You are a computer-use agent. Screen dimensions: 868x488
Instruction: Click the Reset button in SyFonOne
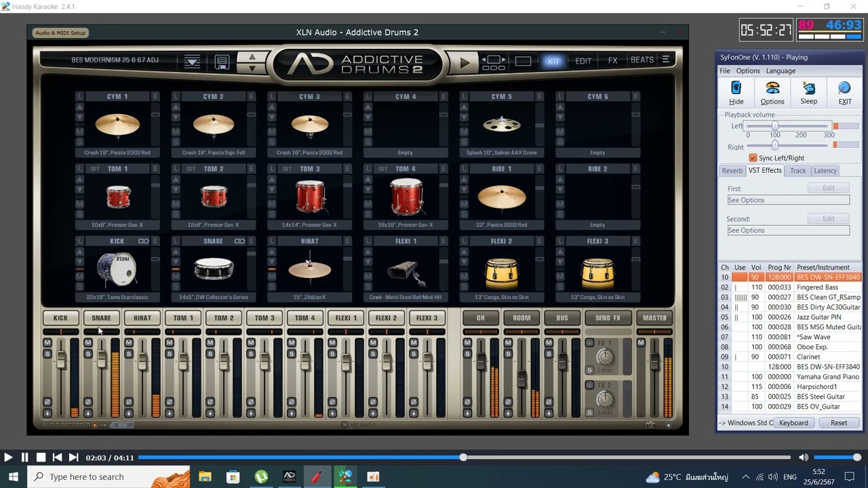click(839, 423)
